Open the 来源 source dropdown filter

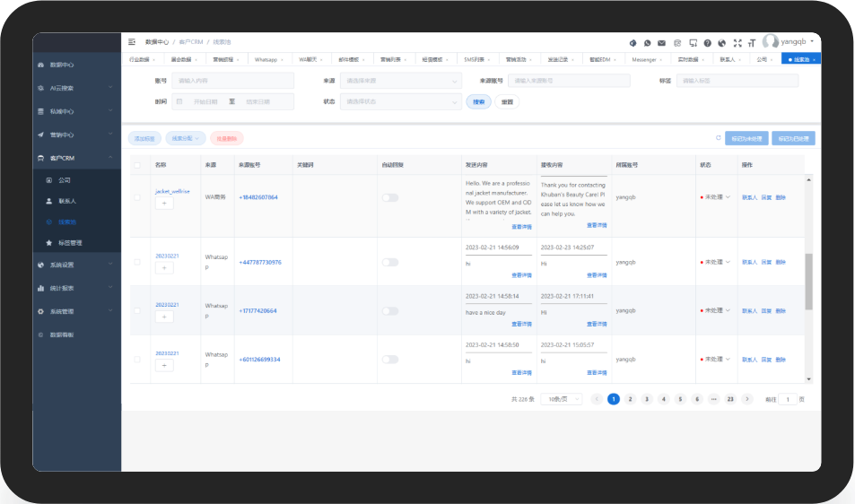point(401,81)
